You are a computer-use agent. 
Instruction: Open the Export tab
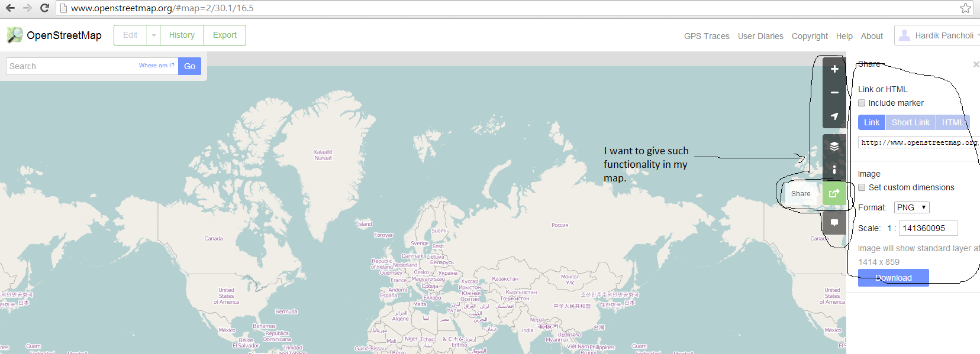225,35
